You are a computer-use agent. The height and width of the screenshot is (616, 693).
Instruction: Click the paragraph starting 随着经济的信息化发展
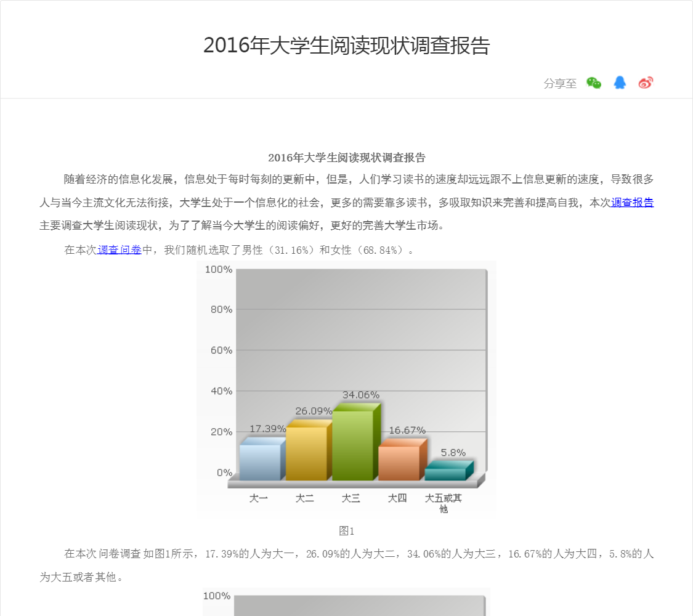tap(346, 203)
